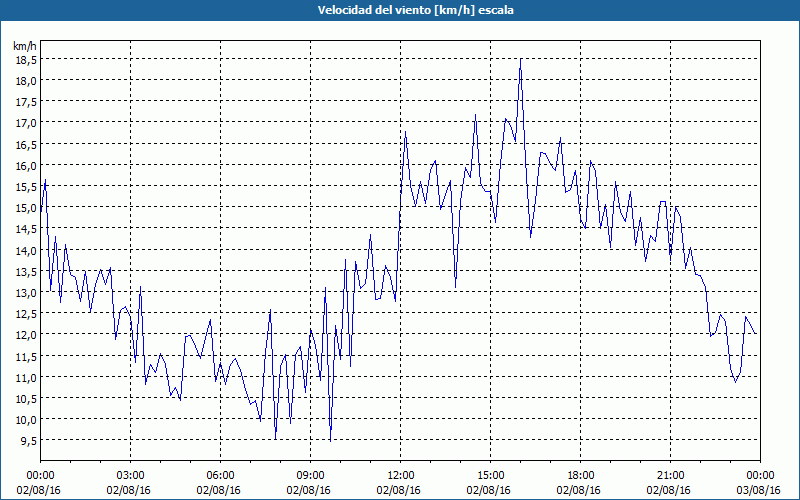800x500 pixels.
Task: Click the 03:00 time axis label
Action: [131, 476]
